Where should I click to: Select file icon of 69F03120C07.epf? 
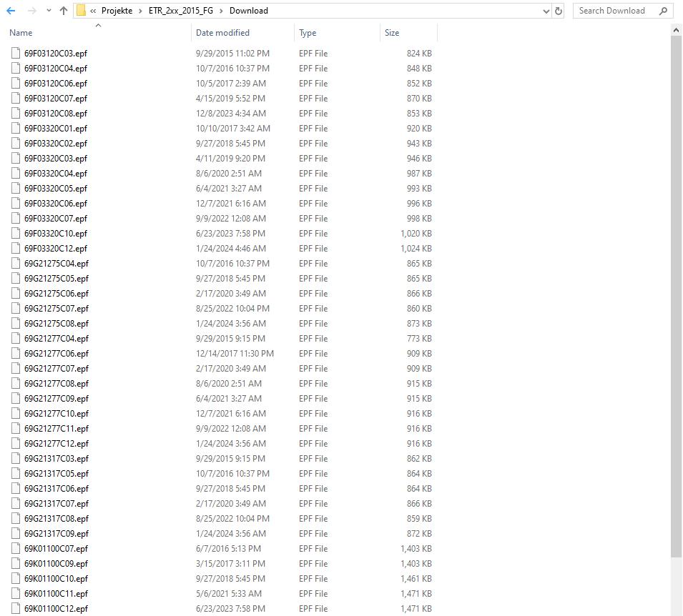(16, 98)
